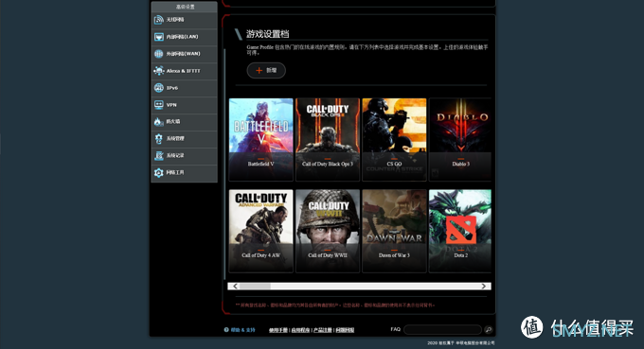Open Alexa & IFTTT settings icon

[158, 71]
